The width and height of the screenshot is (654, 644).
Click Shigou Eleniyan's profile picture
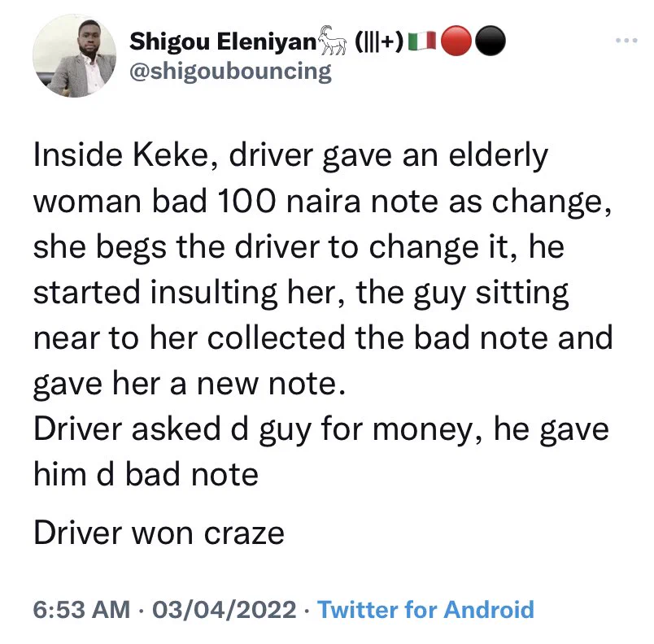coord(74,56)
